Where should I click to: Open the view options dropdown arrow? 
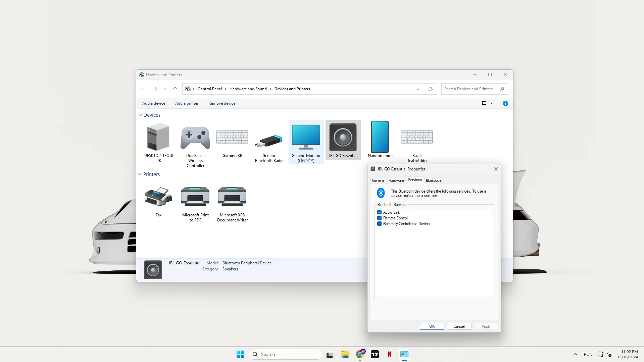coord(492,103)
